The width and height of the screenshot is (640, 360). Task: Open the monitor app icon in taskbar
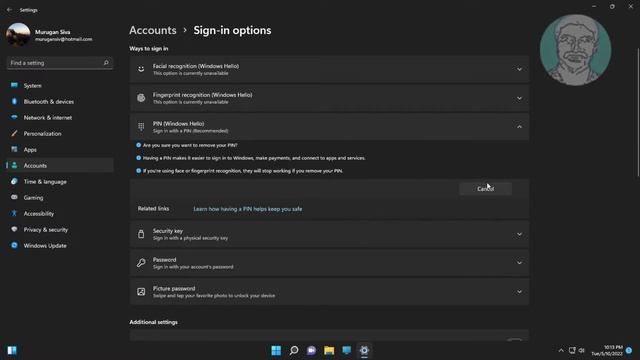[347, 350]
